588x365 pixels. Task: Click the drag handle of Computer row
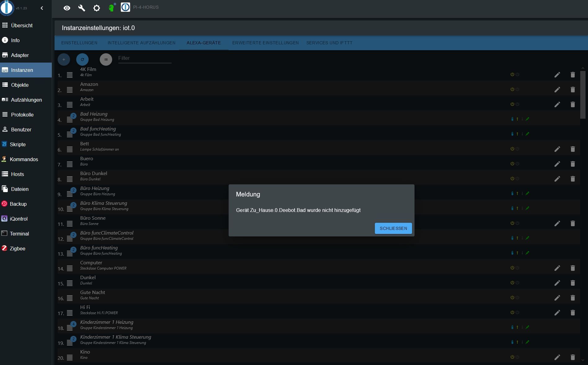(70, 268)
